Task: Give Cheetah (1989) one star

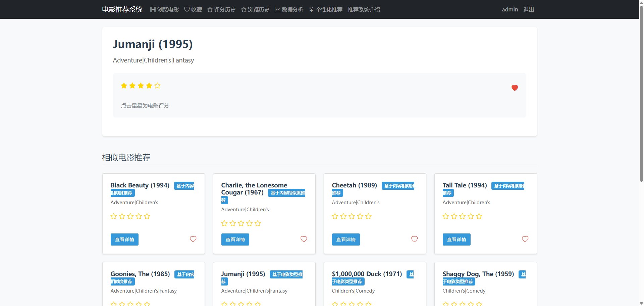Action: [335, 216]
